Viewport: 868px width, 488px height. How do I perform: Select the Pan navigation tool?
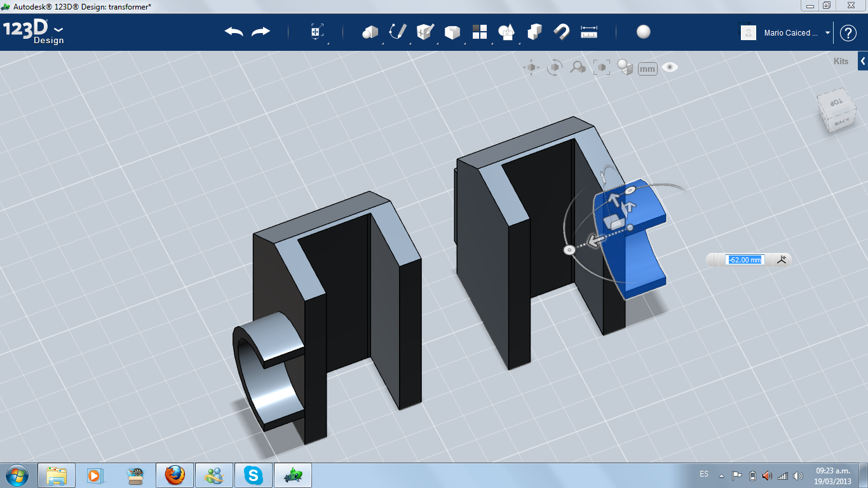pyautogui.click(x=531, y=67)
